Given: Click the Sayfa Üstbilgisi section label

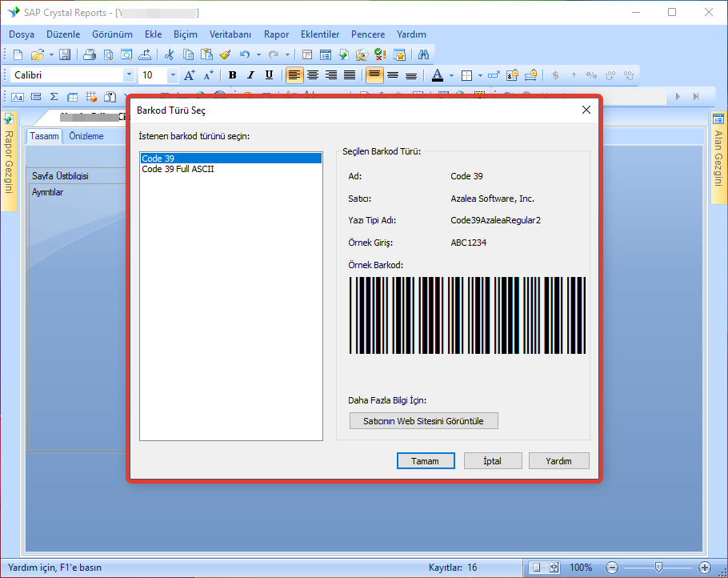Looking at the screenshot, I should click(60, 175).
